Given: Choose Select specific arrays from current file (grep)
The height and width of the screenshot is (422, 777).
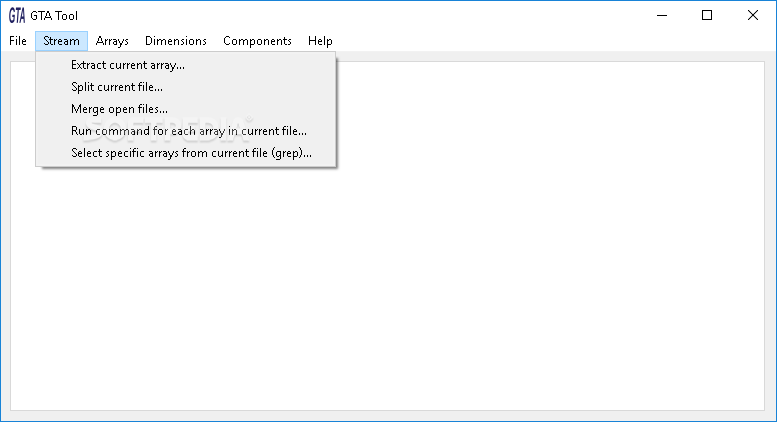Looking at the screenshot, I should [x=186, y=153].
